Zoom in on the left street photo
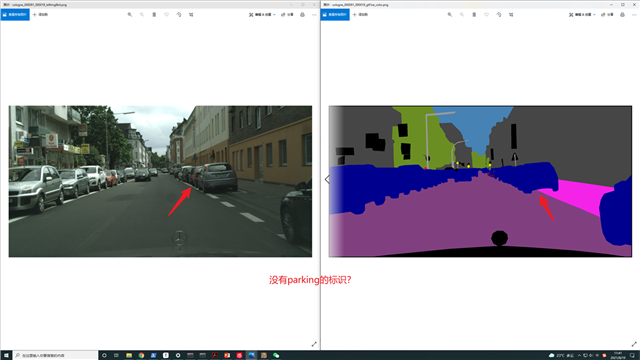Screen dimensions: 640x360 [x=130, y=15]
